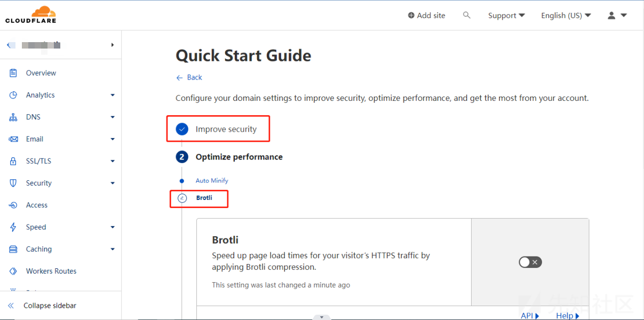Expand the Support dropdown menu
644x320 pixels.
tap(506, 15)
